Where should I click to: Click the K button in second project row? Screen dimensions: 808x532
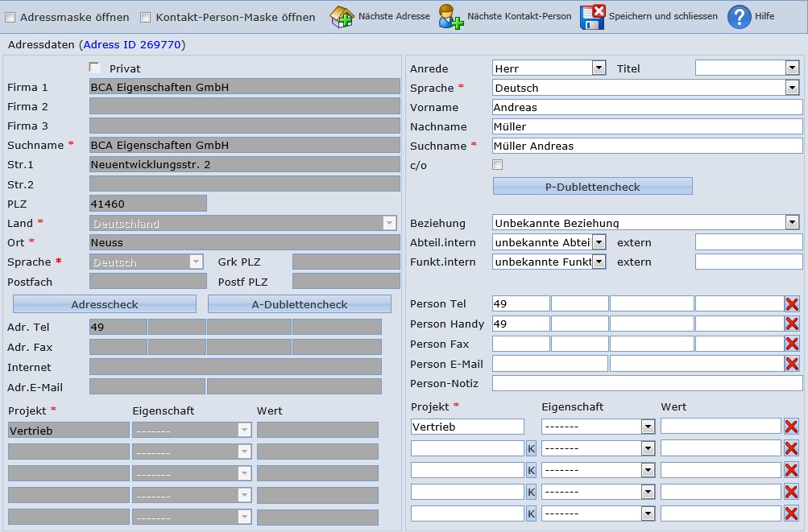tap(531, 448)
